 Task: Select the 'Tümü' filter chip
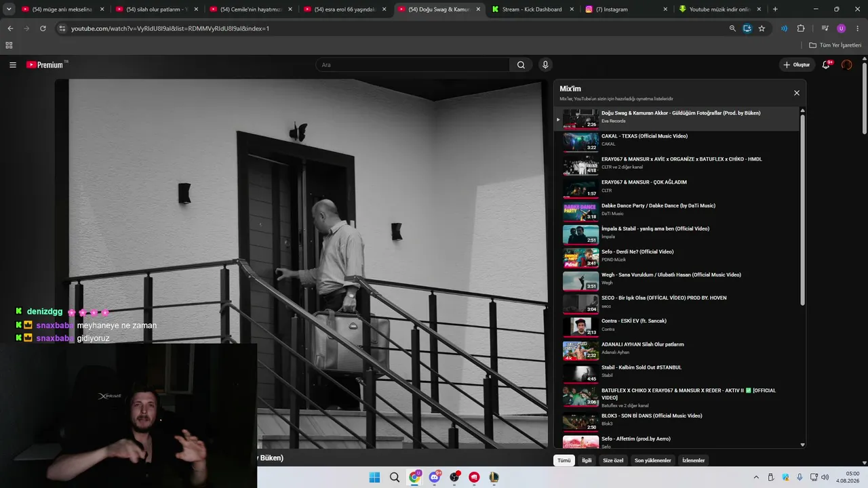click(x=564, y=460)
